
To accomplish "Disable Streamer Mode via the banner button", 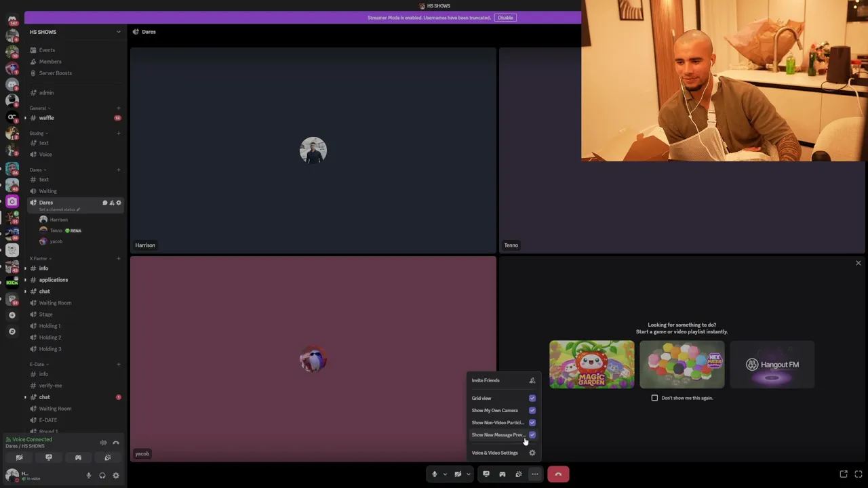I will [x=505, y=18].
